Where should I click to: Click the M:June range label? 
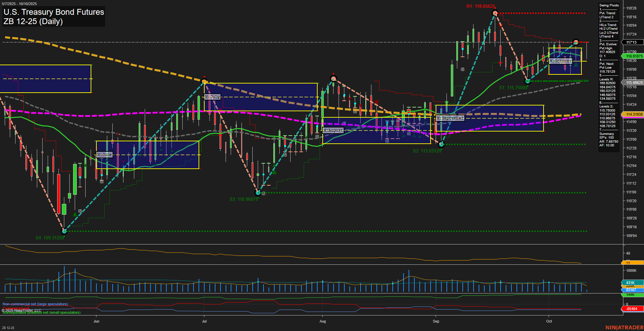tap(105, 154)
